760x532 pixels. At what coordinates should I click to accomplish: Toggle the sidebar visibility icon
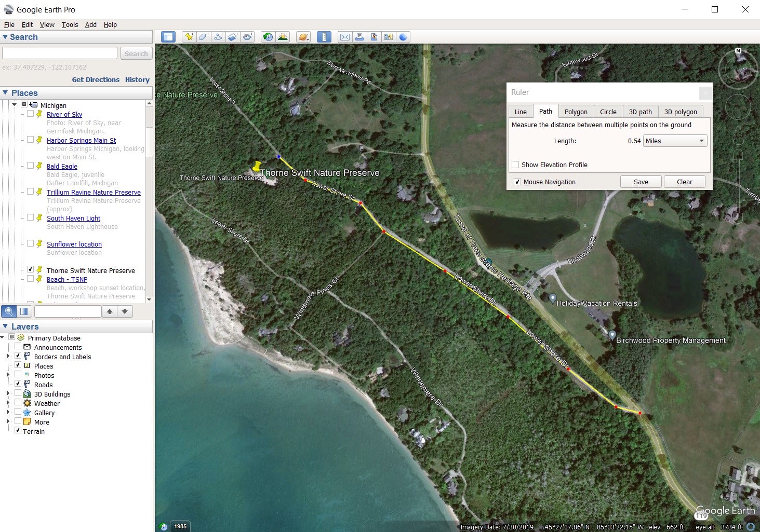168,37
